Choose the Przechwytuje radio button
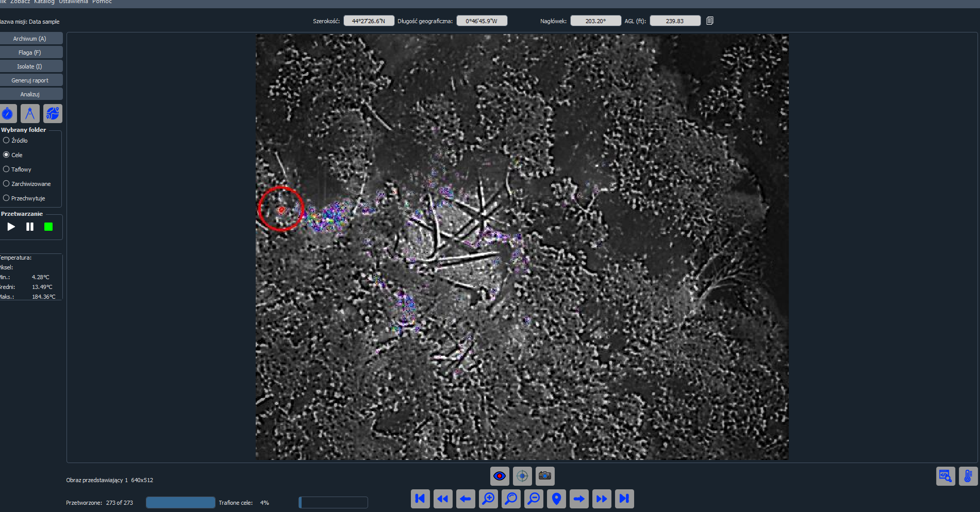Viewport: 980px width, 512px height. coord(6,198)
